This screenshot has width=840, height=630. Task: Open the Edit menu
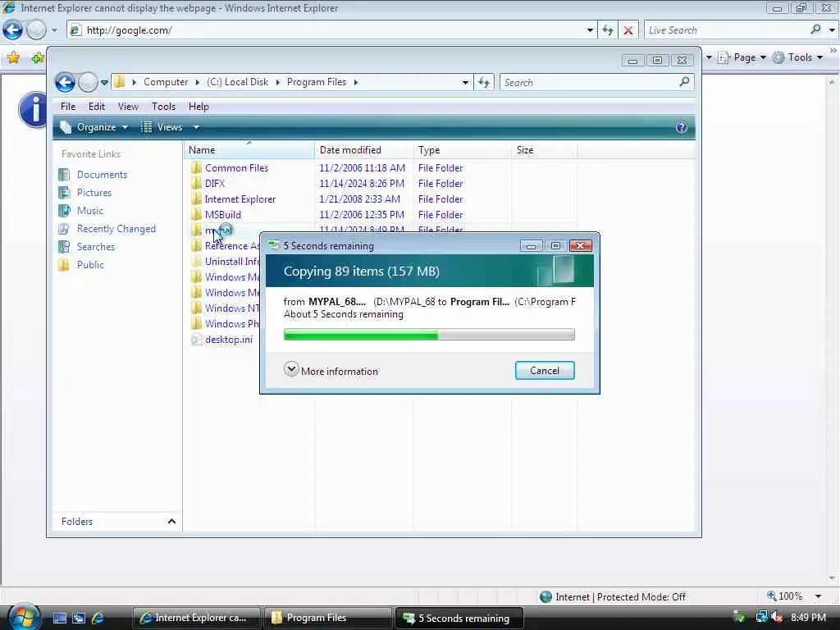[x=97, y=107]
